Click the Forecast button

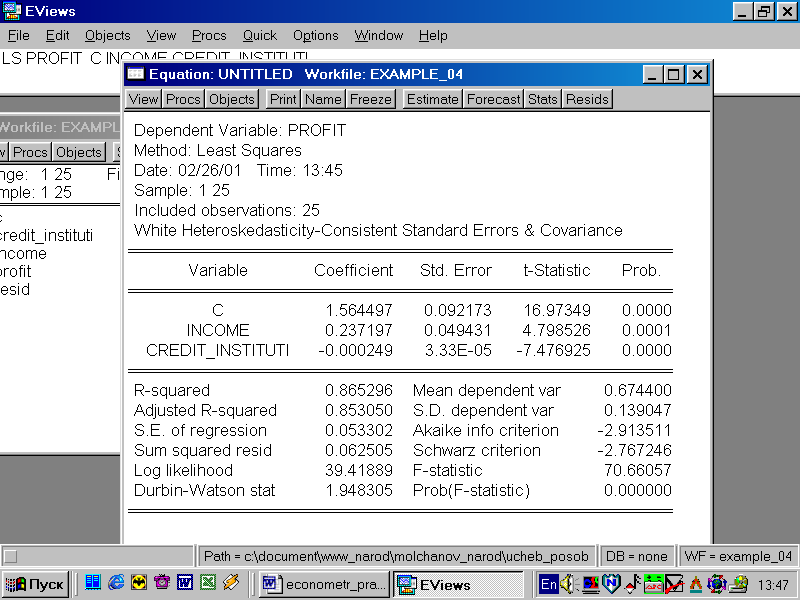(x=493, y=99)
